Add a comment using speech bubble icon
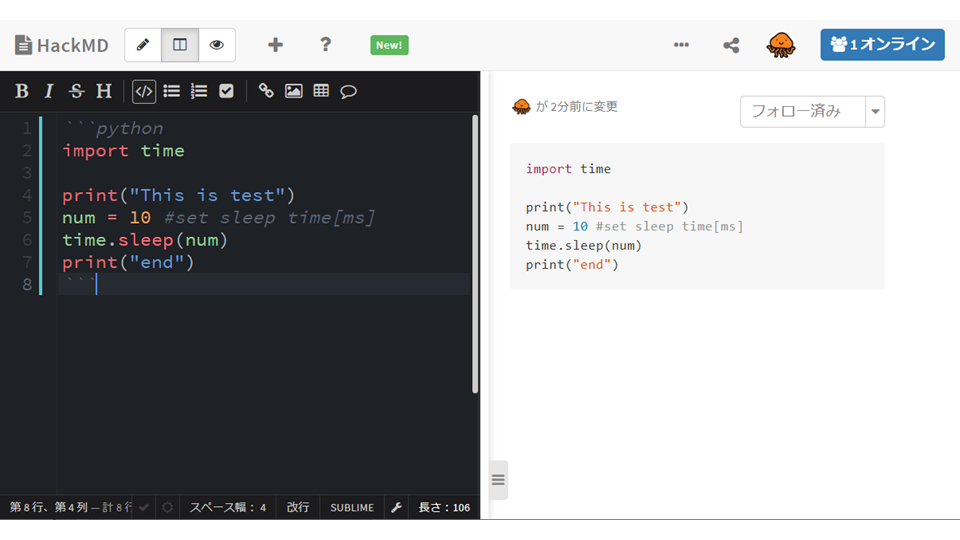The width and height of the screenshot is (960, 540). click(349, 91)
